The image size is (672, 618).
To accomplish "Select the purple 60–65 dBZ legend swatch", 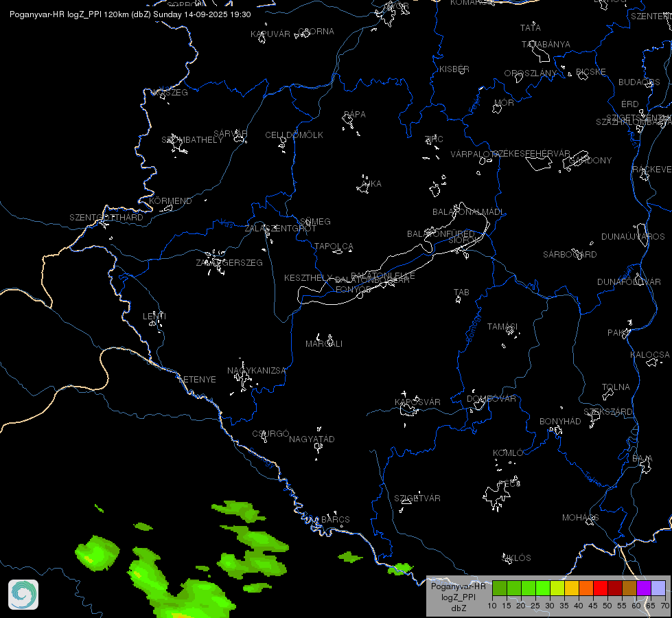I will tap(644, 588).
